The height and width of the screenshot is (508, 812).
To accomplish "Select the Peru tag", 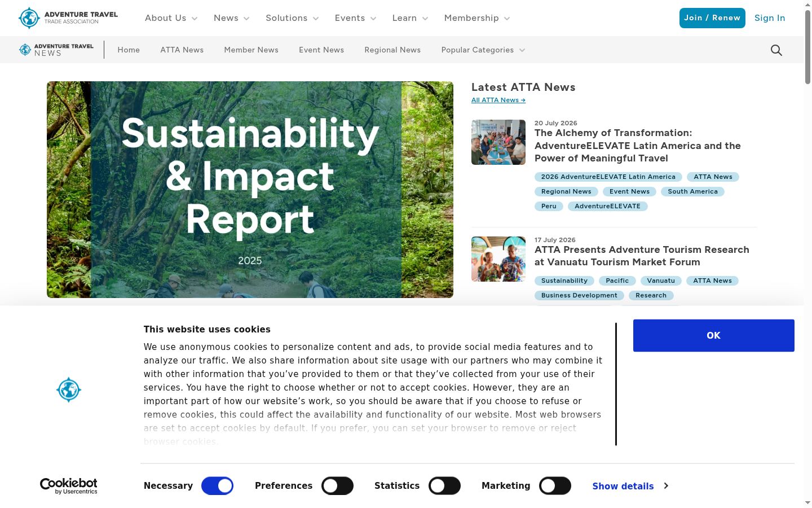I will click(x=549, y=206).
